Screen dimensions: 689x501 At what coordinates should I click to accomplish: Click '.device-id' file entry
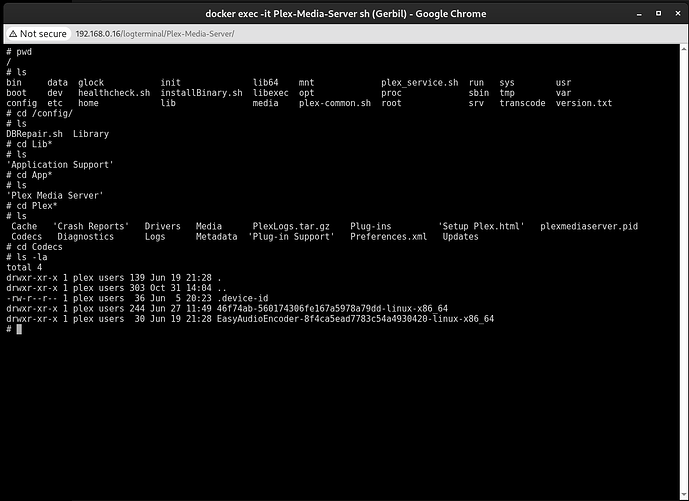click(x=243, y=298)
